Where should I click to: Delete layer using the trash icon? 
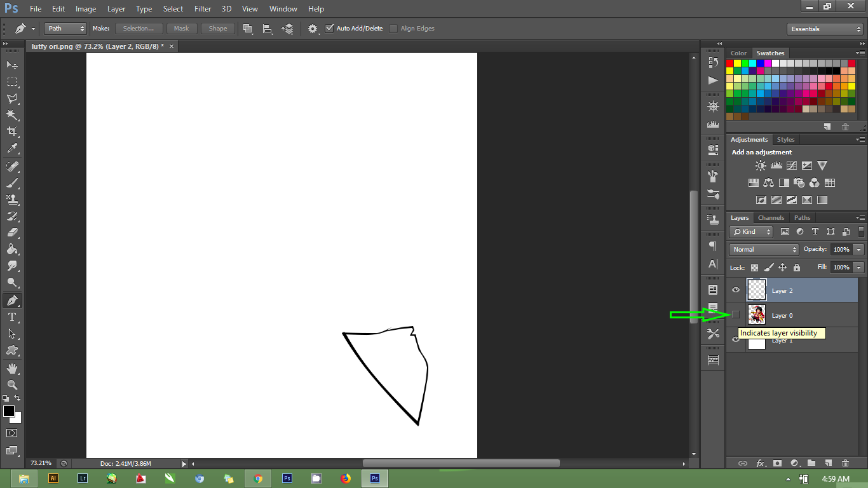pos(845,463)
